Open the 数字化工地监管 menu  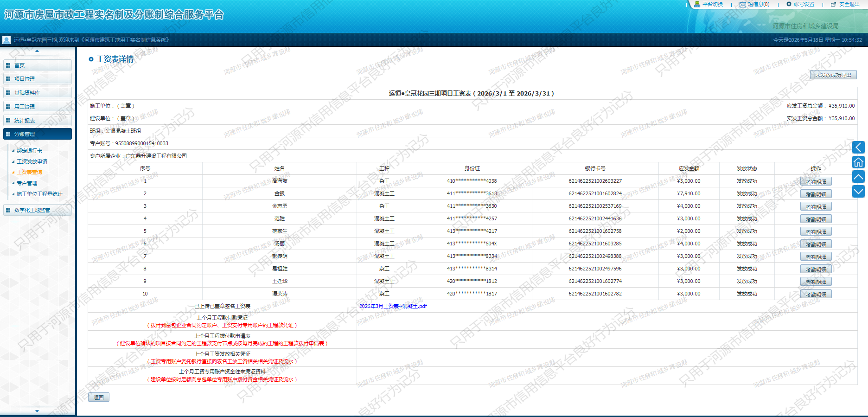tap(38, 210)
